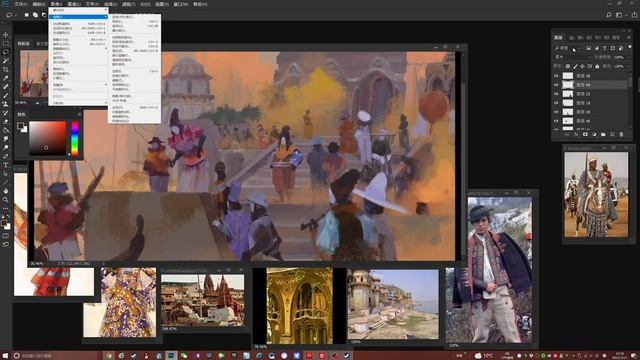Select the Crop tool
The width and height of the screenshot is (640, 360).
tap(6, 69)
